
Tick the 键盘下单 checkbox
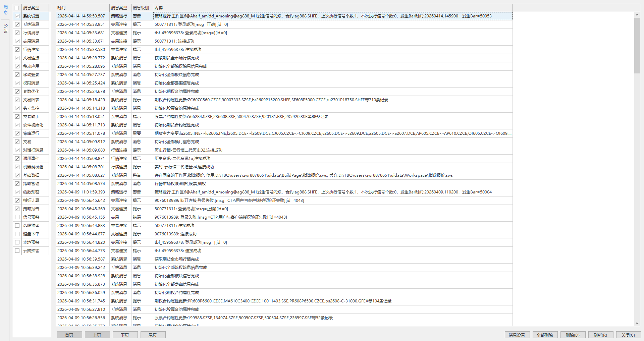click(x=17, y=234)
